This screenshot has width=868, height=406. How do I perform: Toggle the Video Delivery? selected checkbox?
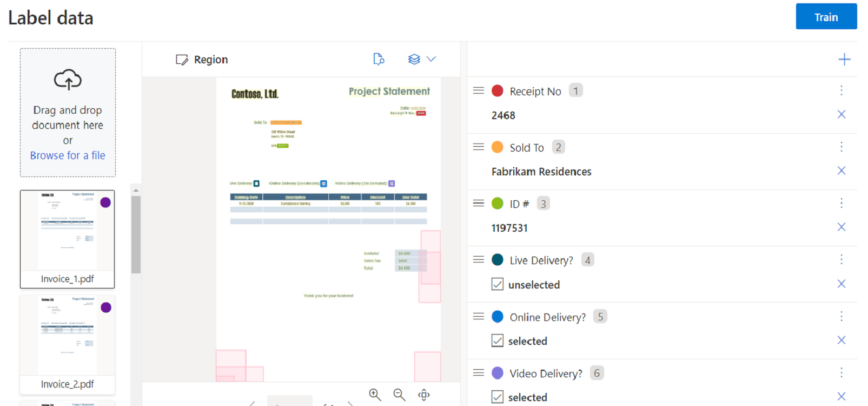pyautogui.click(x=498, y=397)
